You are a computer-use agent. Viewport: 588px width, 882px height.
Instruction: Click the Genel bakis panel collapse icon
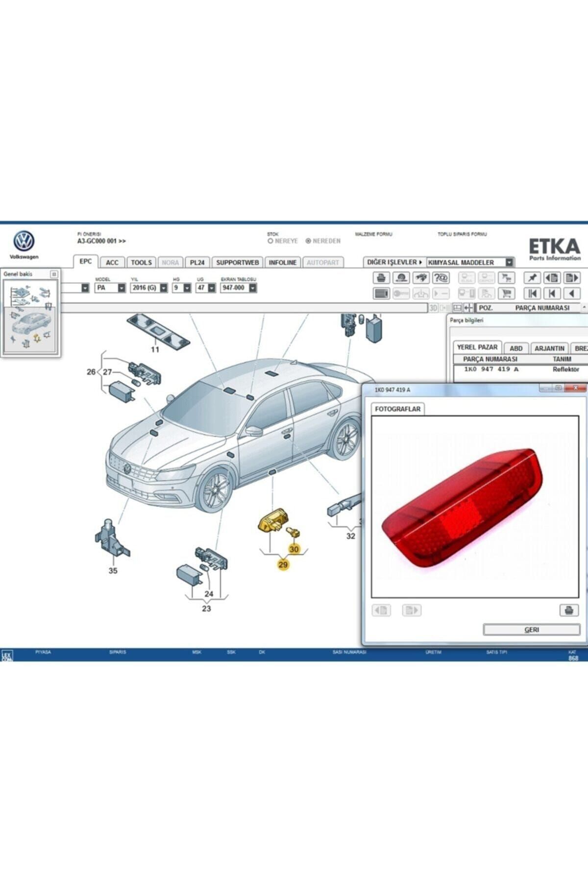(54, 274)
